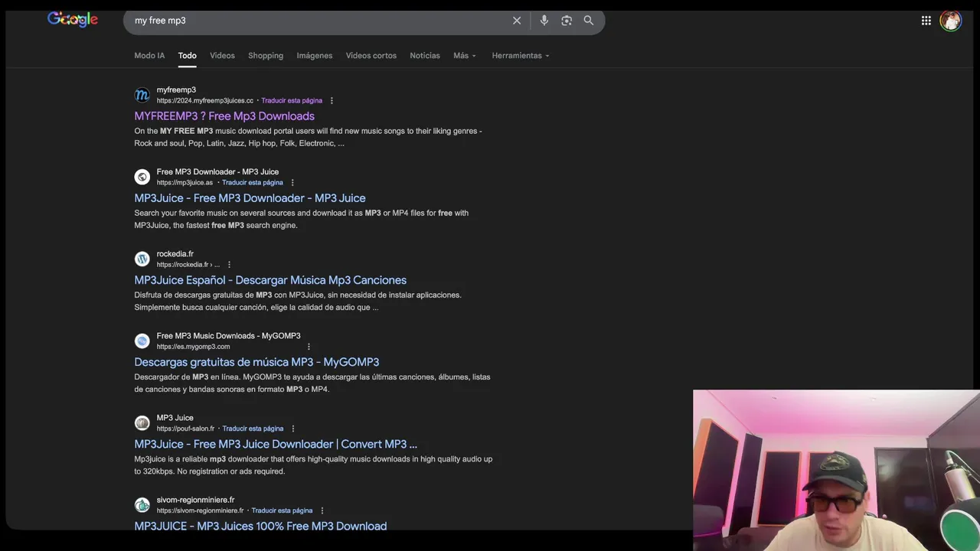Click the mp3juice.as result favicon

[x=142, y=177]
